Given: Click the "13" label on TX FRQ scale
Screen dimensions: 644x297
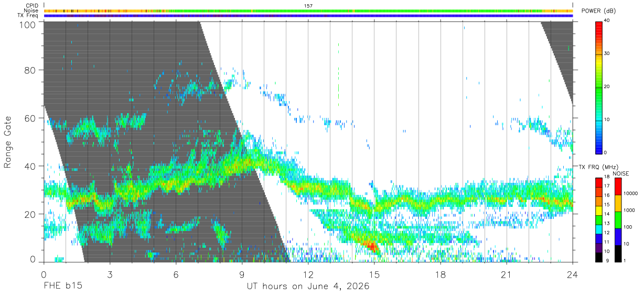Looking at the screenshot, I should [607, 223].
